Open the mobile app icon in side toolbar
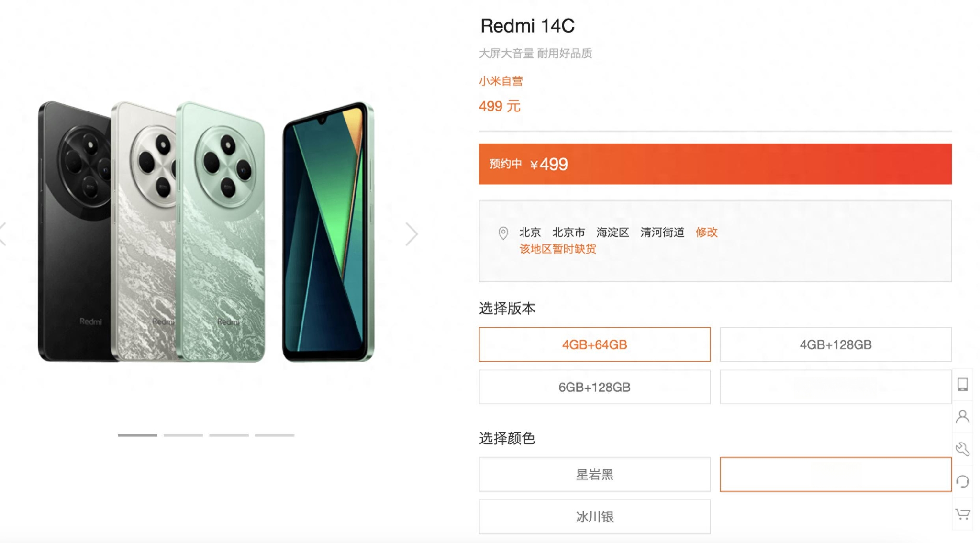This screenshot has width=980, height=543. click(962, 384)
